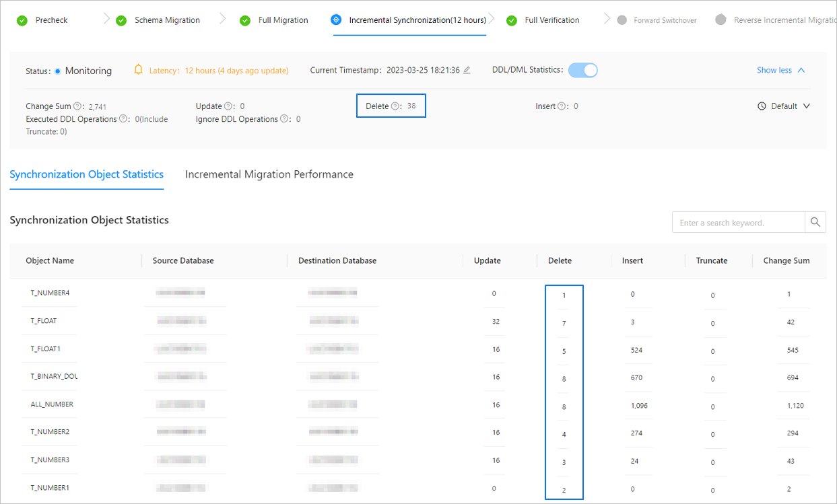Select Synchronization Object Statistics tab
This screenshot has width=837, height=504.
86,174
